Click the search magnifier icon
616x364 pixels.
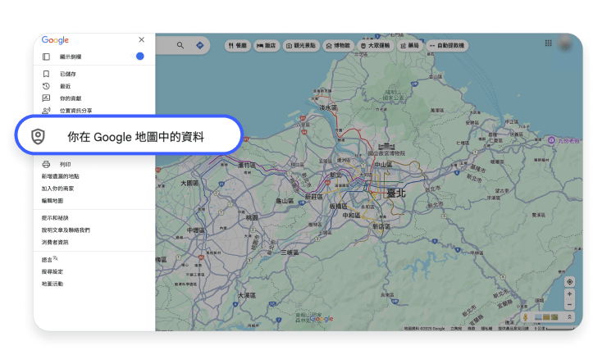coord(180,45)
